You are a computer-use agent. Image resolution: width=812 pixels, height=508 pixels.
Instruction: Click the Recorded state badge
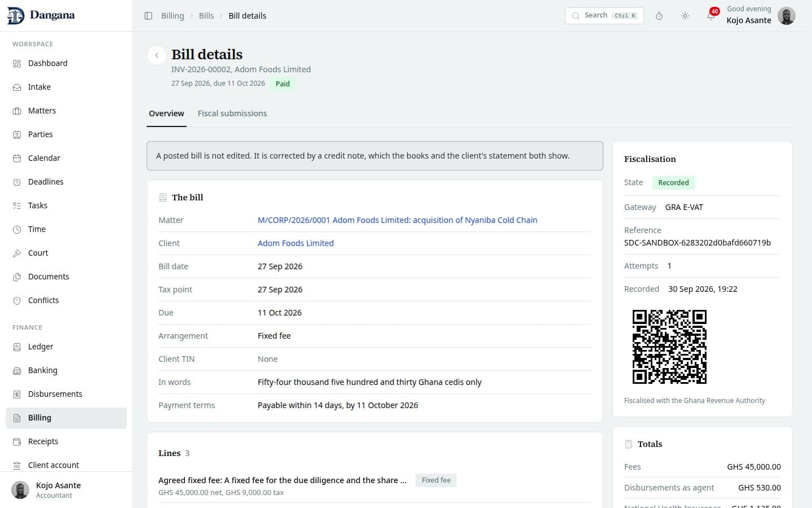click(x=674, y=183)
